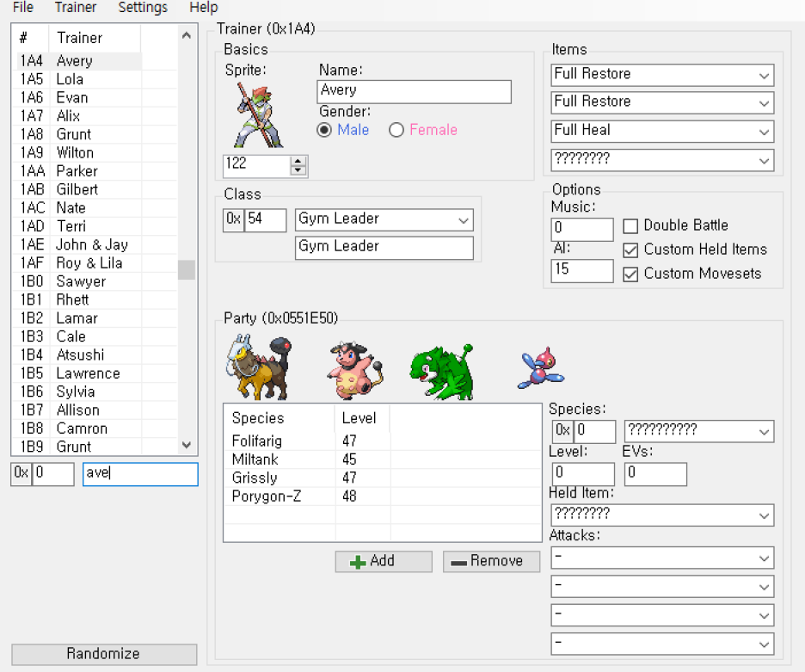Open the Help menu
This screenshot has height=672, width=805.
point(203,7)
